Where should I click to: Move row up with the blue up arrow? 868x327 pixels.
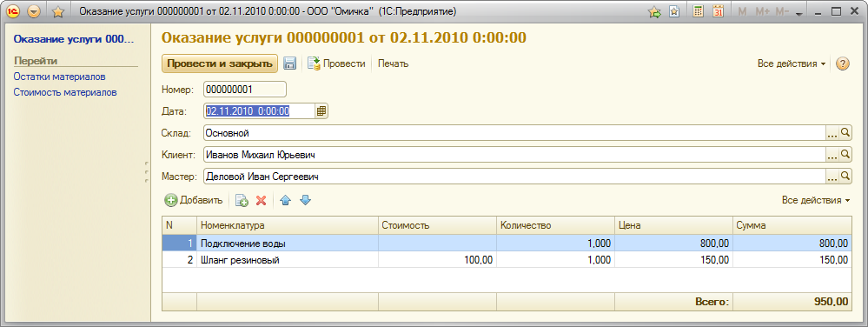[286, 200]
